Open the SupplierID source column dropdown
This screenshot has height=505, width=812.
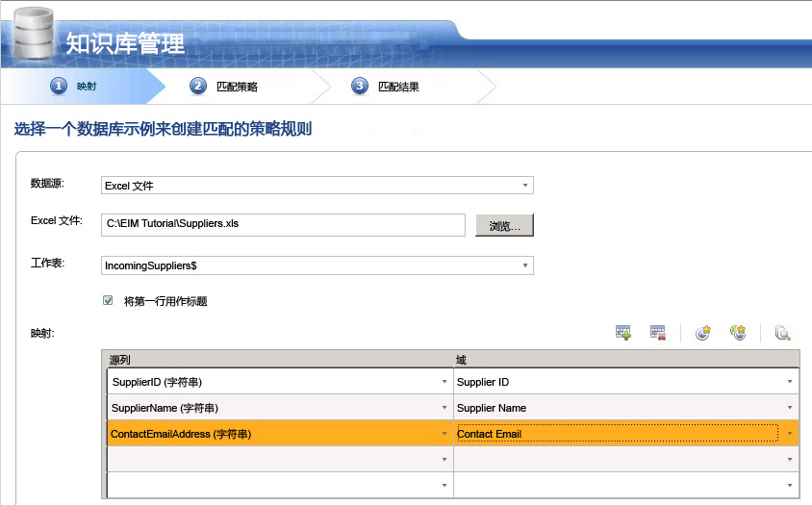coord(444,382)
